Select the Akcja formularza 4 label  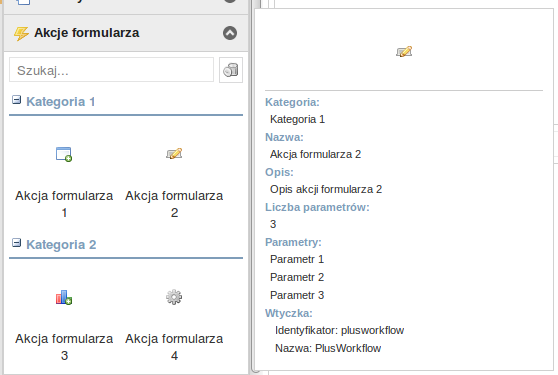[x=174, y=347]
